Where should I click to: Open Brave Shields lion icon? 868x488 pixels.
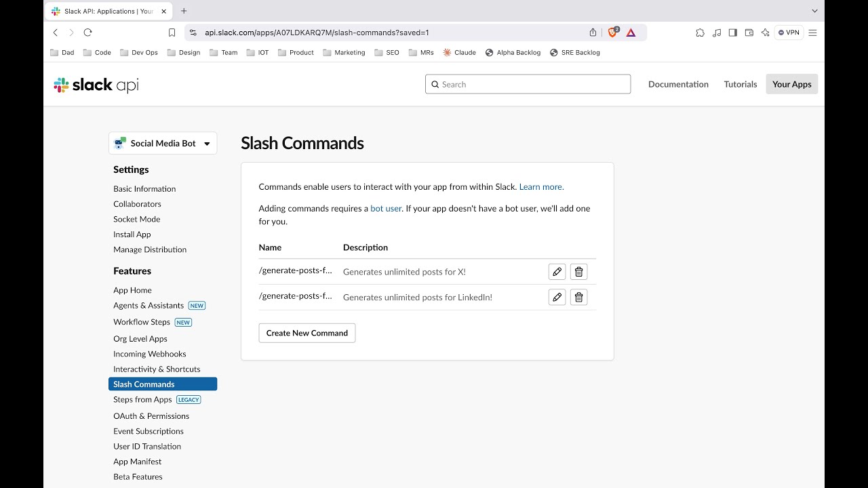click(x=613, y=33)
